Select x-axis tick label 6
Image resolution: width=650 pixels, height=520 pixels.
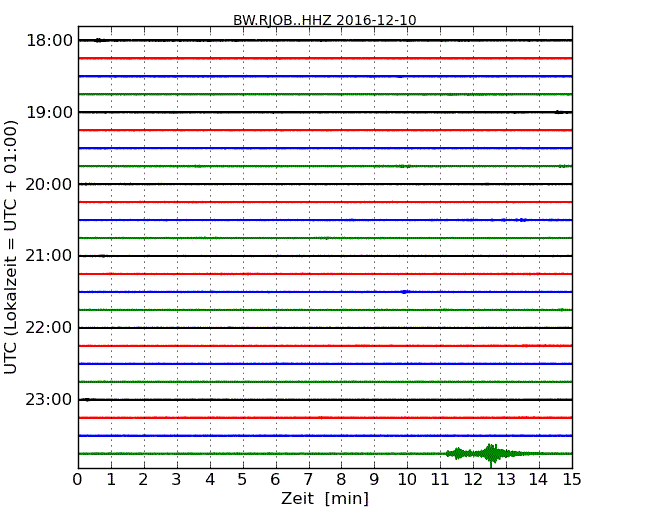tap(275, 480)
